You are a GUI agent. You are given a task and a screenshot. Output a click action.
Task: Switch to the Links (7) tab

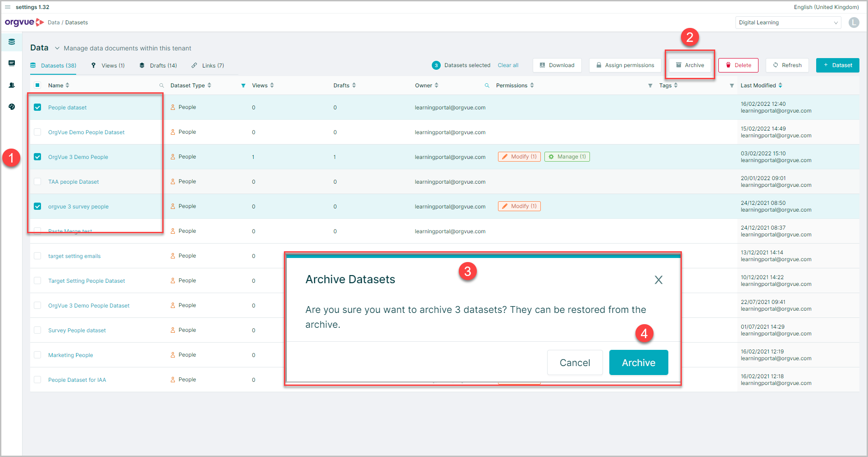(208, 66)
